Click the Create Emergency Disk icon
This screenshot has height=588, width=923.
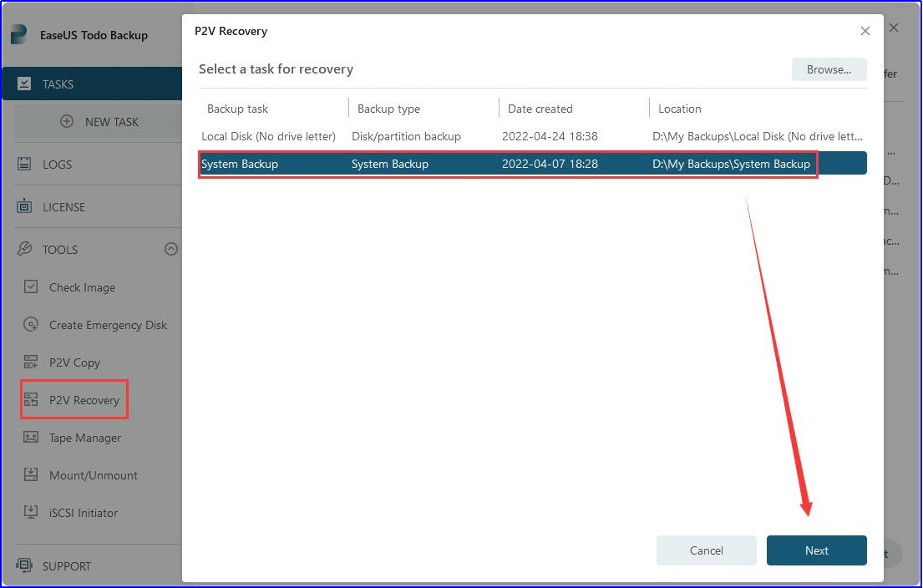31,324
